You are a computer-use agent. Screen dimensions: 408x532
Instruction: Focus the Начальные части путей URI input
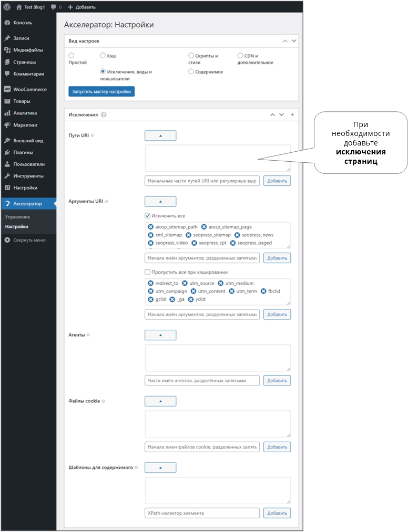202,181
